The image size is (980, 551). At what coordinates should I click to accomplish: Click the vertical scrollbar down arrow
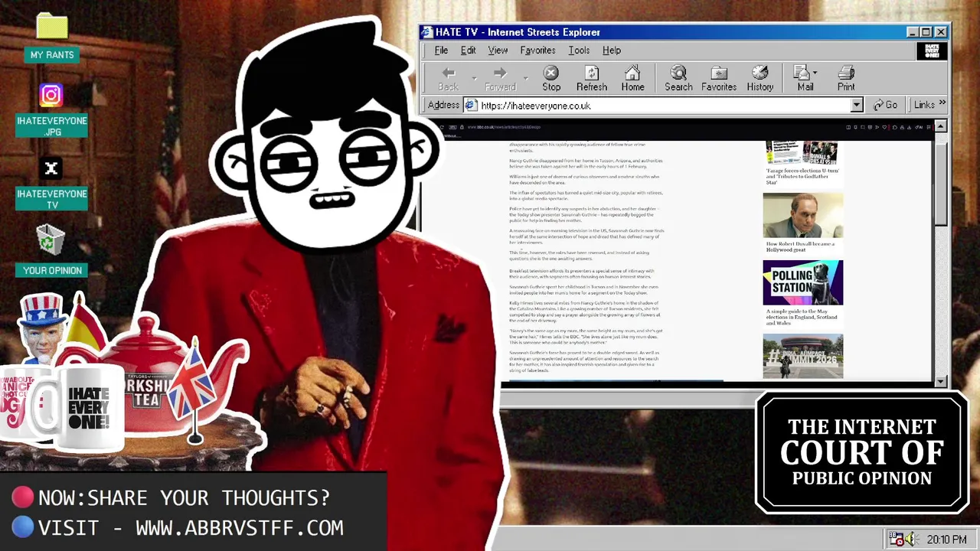click(x=941, y=381)
